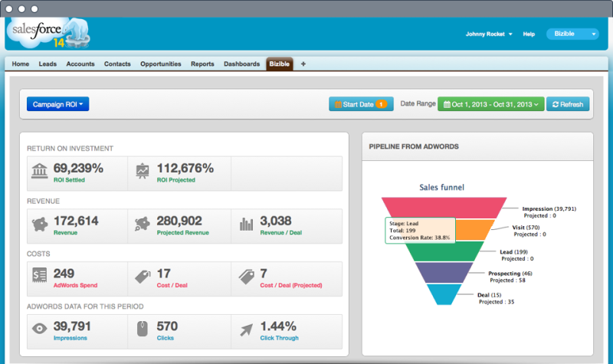Click the 280,902 value

(x=179, y=221)
